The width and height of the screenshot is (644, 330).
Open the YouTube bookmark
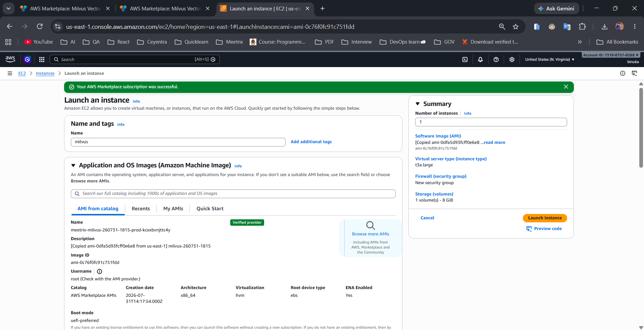point(39,42)
